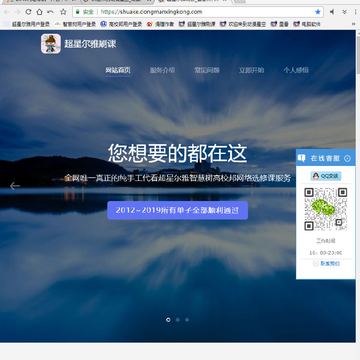
Task: Open the 电脑软件 bookmark
Action: tap(307, 24)
